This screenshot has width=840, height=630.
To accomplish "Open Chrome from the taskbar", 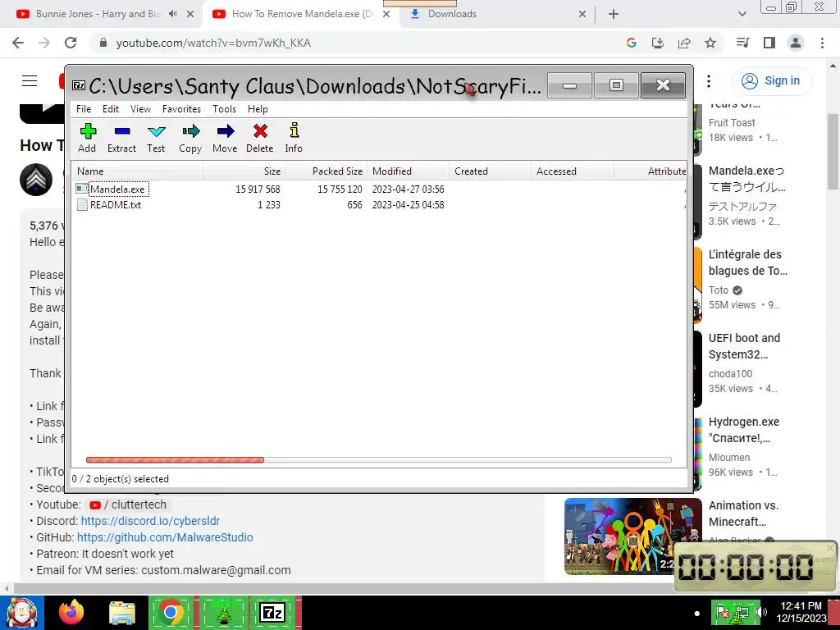I will (171, 613).
